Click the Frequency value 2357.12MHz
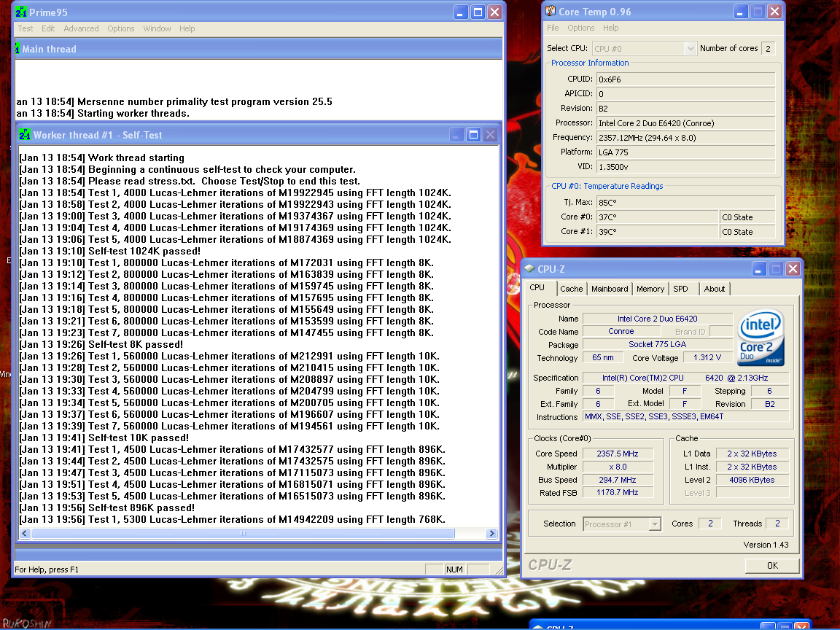The height and width of the screenshot is (630, 840). [685, 138]
